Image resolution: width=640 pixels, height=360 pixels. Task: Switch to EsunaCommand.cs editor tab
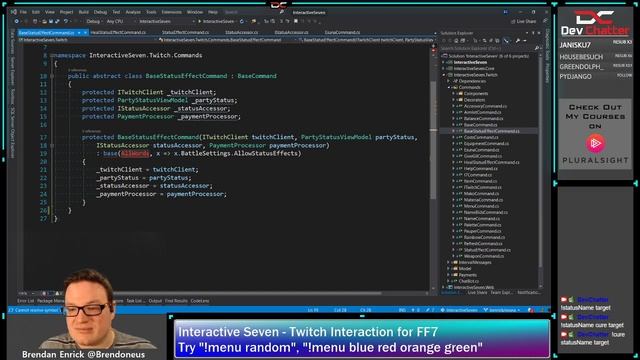342,32
